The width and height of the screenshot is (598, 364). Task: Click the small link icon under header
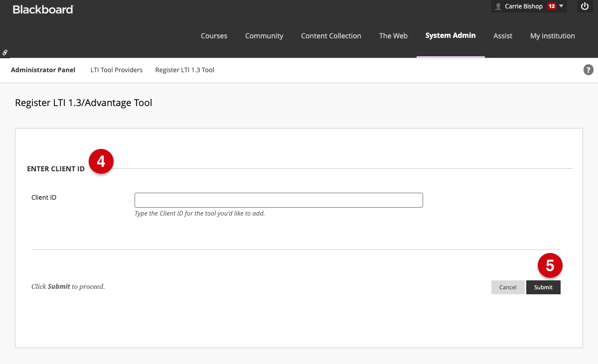point(5,52)
